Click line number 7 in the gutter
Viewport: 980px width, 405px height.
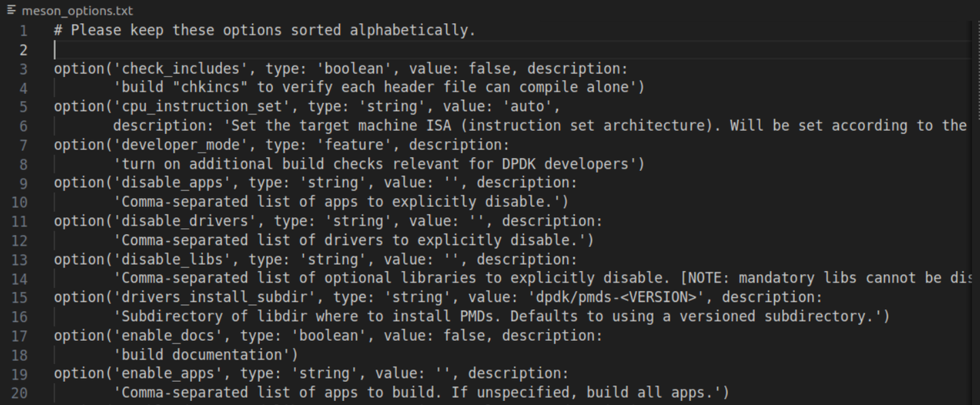24,145
